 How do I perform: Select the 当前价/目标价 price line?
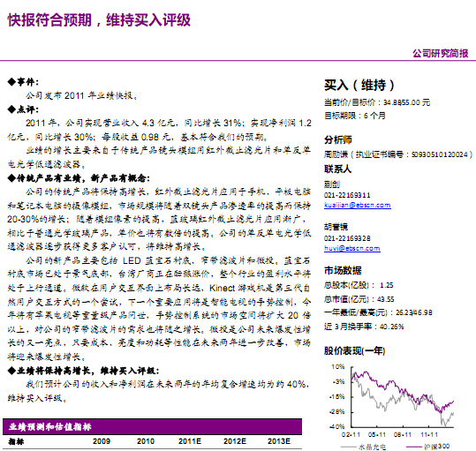377,102
